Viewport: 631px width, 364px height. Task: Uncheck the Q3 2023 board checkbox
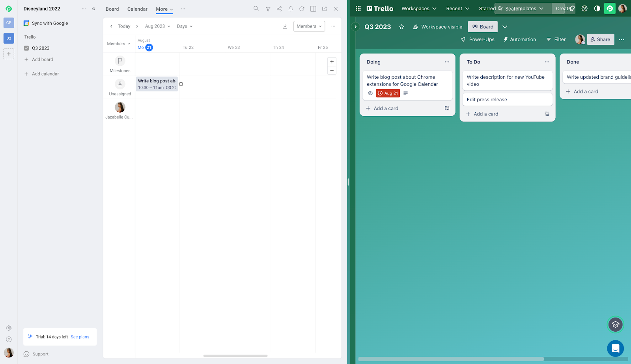[x=26, y=48]
